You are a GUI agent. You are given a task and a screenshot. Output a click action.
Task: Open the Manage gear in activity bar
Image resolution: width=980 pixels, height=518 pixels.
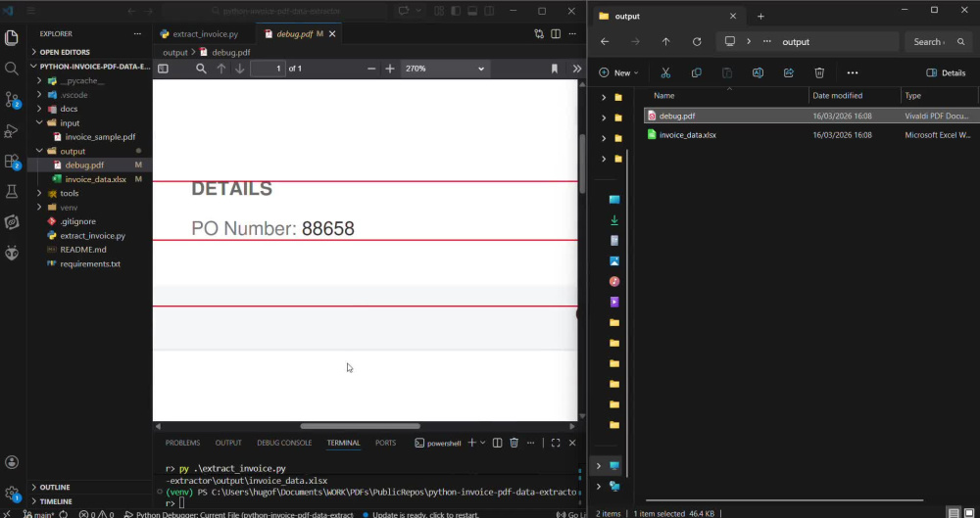click(x=11, y=493)
